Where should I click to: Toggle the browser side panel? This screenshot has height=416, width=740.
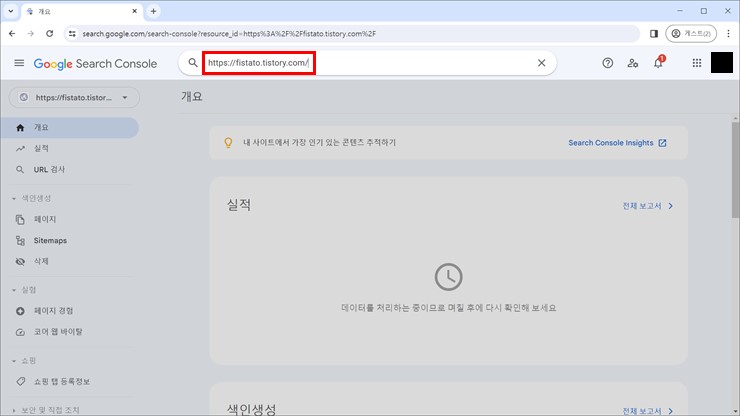(x=654, y=34)
